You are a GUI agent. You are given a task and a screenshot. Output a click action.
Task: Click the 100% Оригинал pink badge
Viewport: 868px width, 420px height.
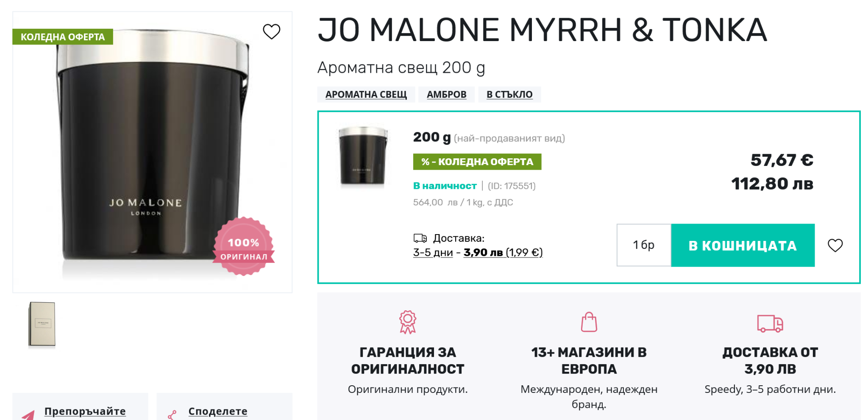[244, 247]
